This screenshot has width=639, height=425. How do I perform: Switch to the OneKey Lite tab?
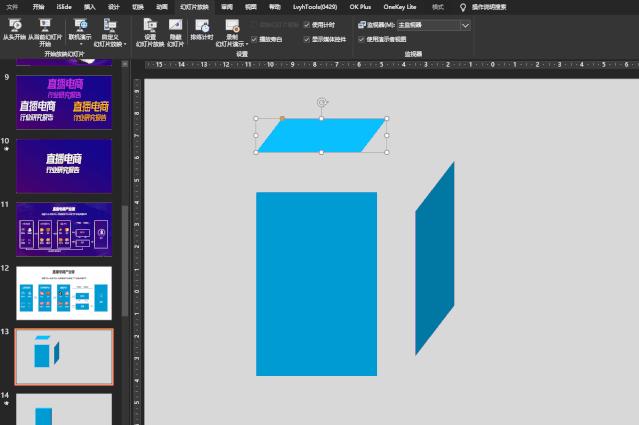click(x=401, y=6)
